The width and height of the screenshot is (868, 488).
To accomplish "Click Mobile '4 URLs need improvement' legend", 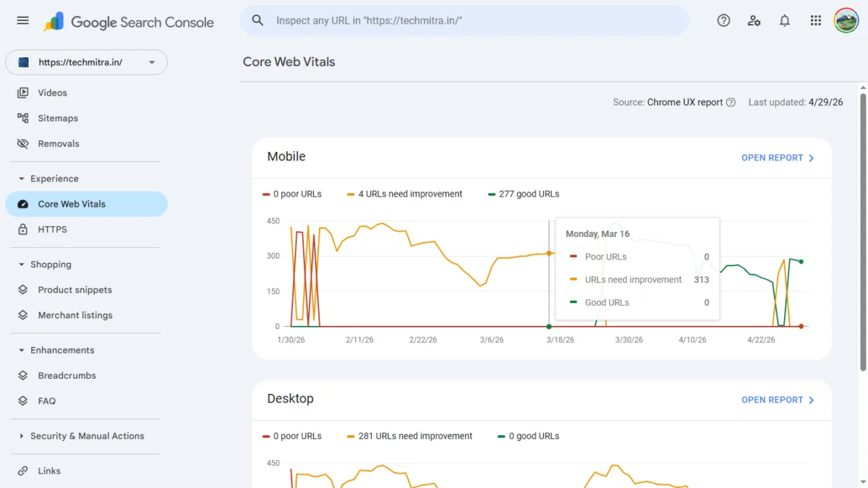I will tap(405, 194).
